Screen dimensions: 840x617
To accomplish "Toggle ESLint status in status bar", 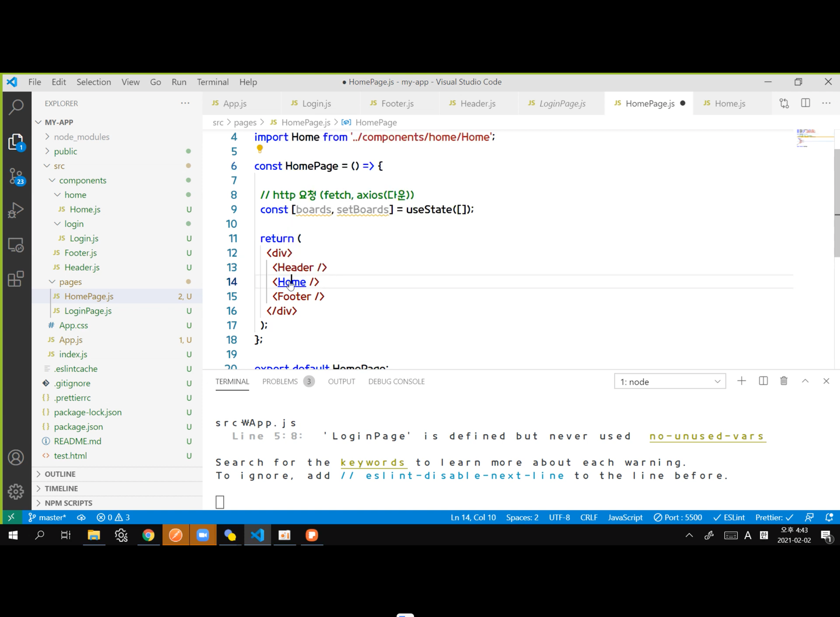I will pos(729,517).
